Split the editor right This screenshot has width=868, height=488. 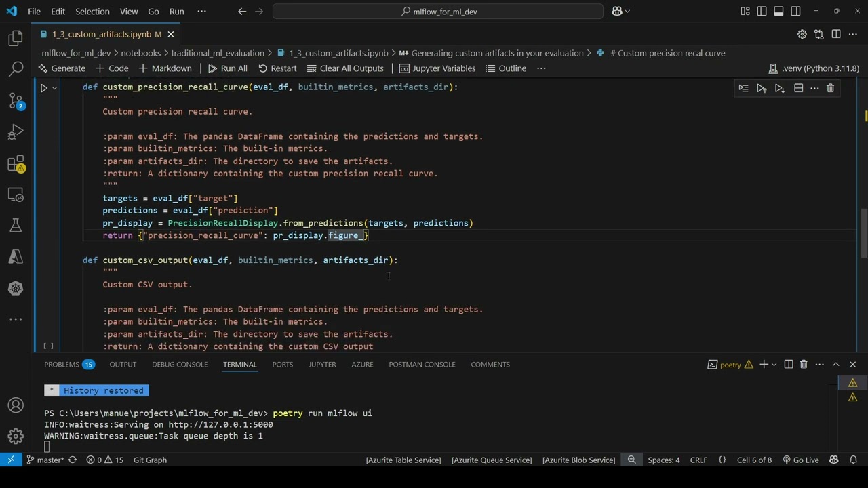pyautogui.click(x=836, y=34)
